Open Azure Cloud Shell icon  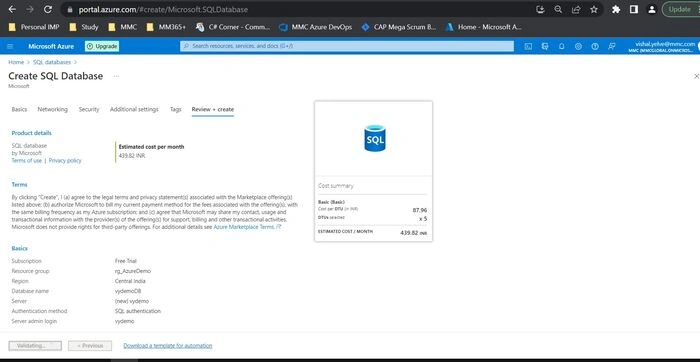coord(528,46)
